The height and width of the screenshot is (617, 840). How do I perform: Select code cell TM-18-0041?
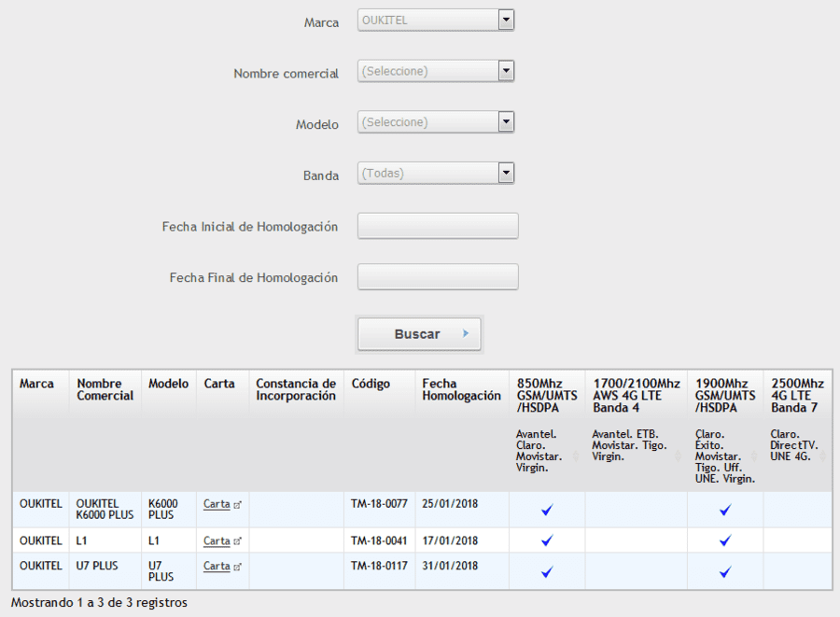379,540
